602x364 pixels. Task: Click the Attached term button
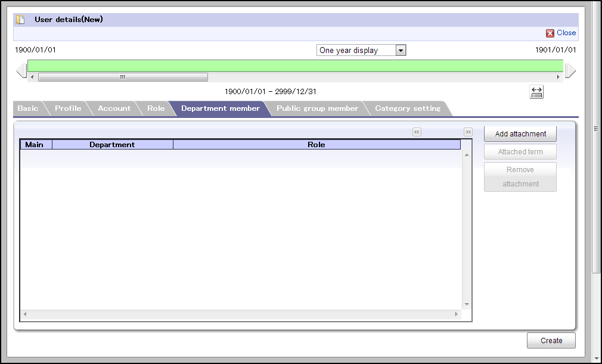coord(520,152)
